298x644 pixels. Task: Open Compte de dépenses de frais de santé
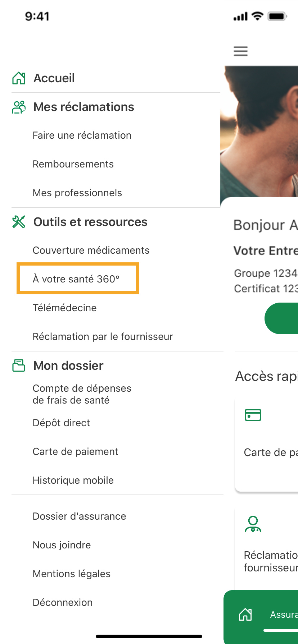pyautogui.click(x=82, y=394)
